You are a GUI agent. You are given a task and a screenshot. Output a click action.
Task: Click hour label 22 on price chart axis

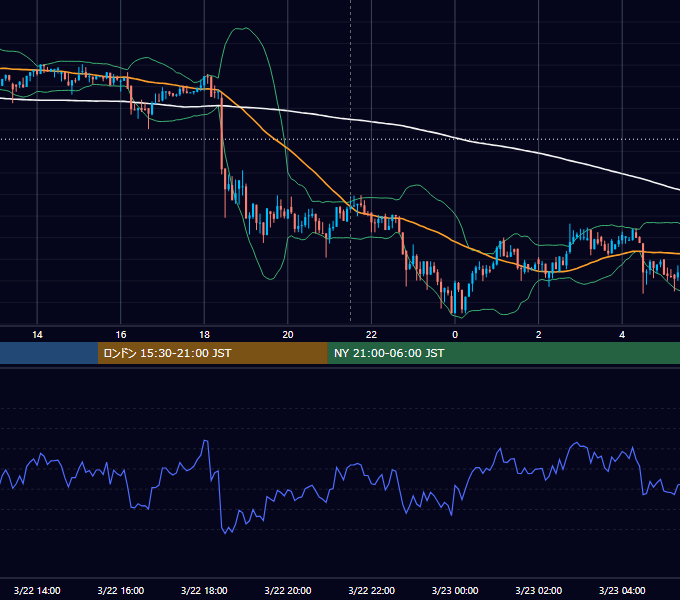[x=371, y=335]
